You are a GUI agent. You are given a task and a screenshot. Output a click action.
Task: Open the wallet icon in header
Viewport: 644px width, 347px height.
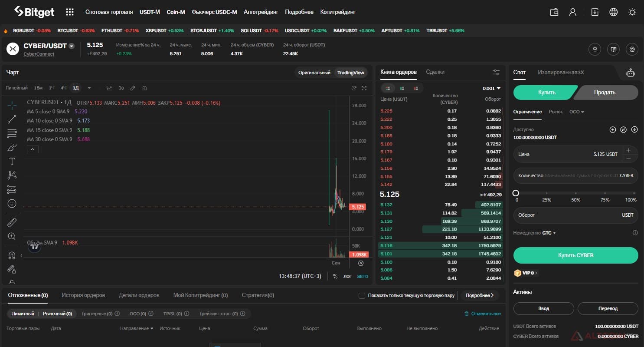[554, 12]
